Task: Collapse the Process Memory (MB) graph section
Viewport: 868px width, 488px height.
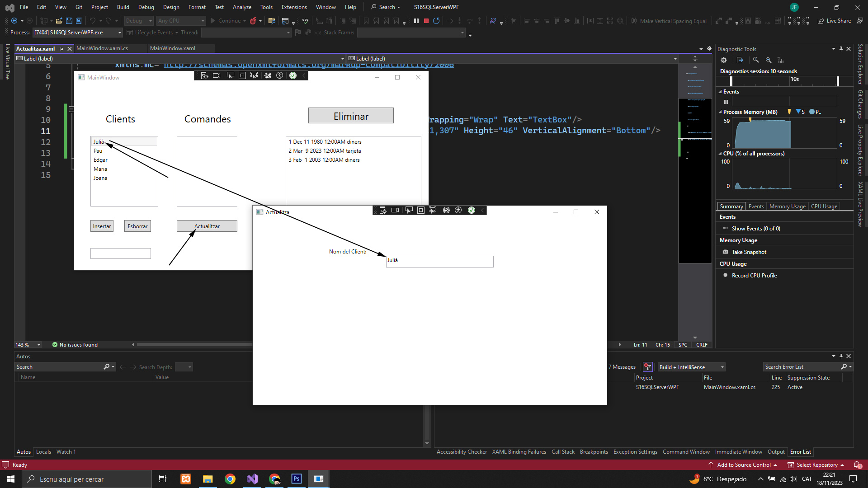Action: [720, 112]
